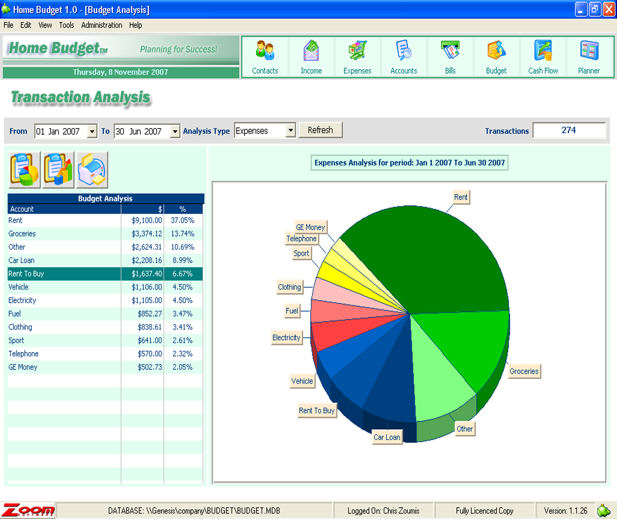This screenshot has height=519, width=617.
Task: Open the View menu
Action: 45,25
